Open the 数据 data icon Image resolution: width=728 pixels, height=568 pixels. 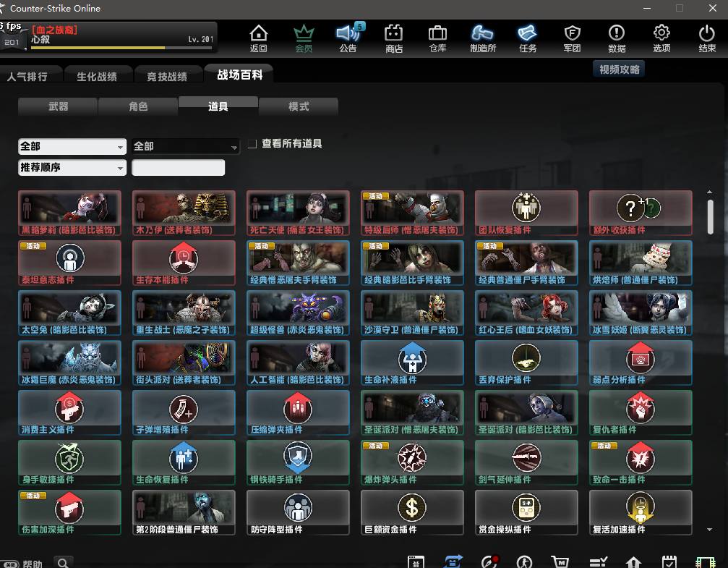pos(617,38)
